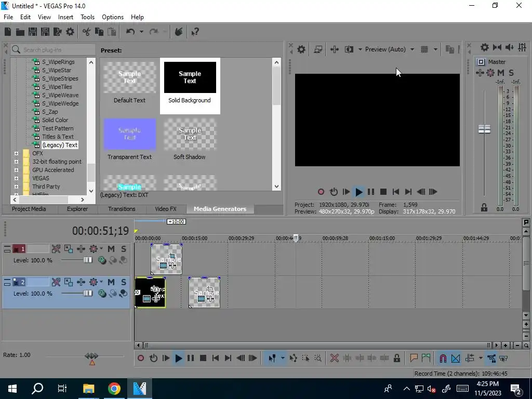The image size is (532, 399).
Task: Copy selection using toolbar copy icon
Action: click(x=99, y=32)
